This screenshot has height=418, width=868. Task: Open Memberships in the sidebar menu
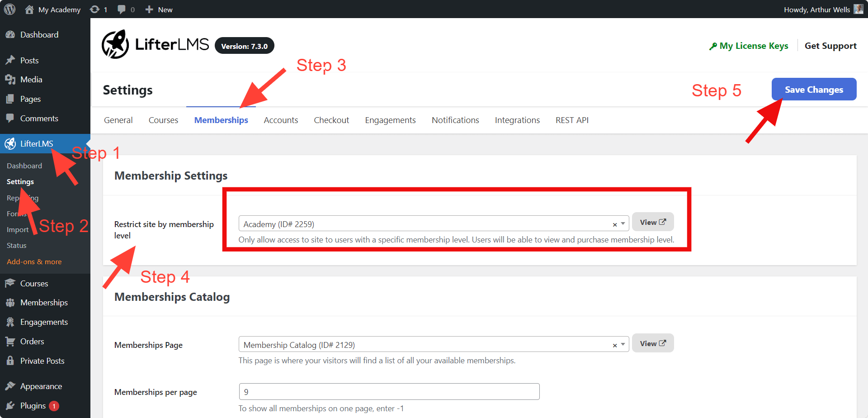tap(44, 303)
